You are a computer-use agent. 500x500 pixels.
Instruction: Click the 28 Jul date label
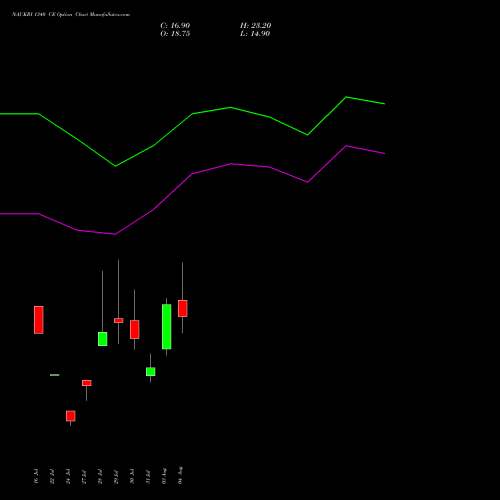(100, 476)
